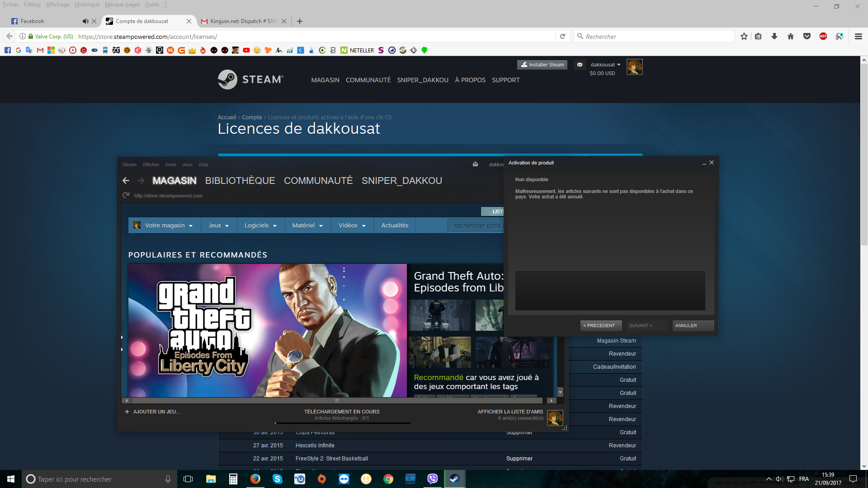Screen dimensions: 868x488
Task: Go to the Firefox home page icon
Action: 791,37
